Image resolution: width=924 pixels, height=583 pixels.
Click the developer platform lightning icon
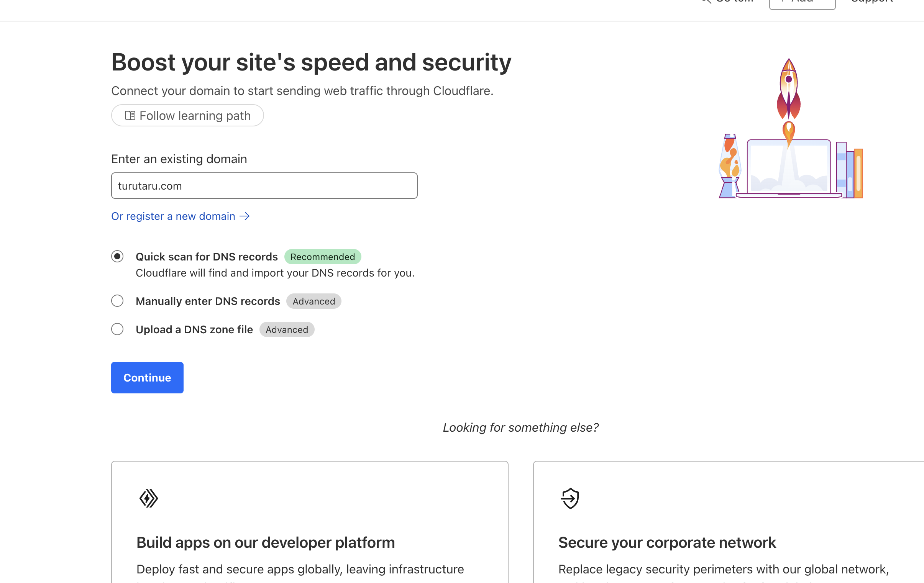(x=148, y=499)
